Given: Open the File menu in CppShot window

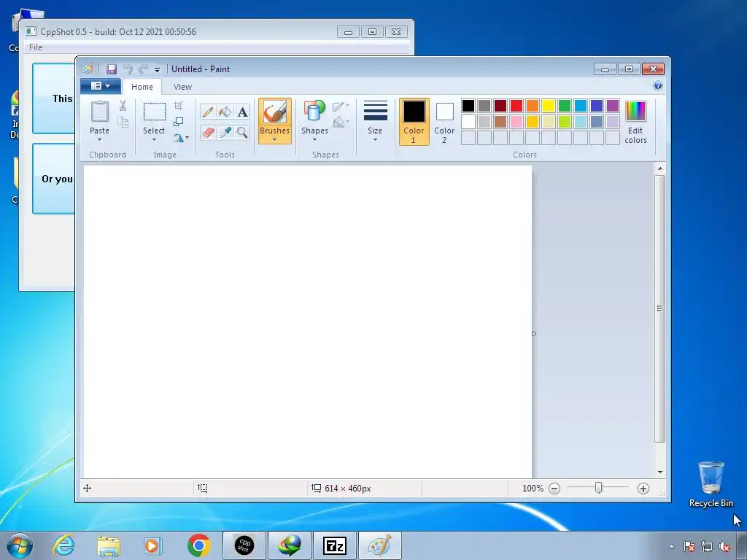Looking at the screenshot, I should click(36, 47).
